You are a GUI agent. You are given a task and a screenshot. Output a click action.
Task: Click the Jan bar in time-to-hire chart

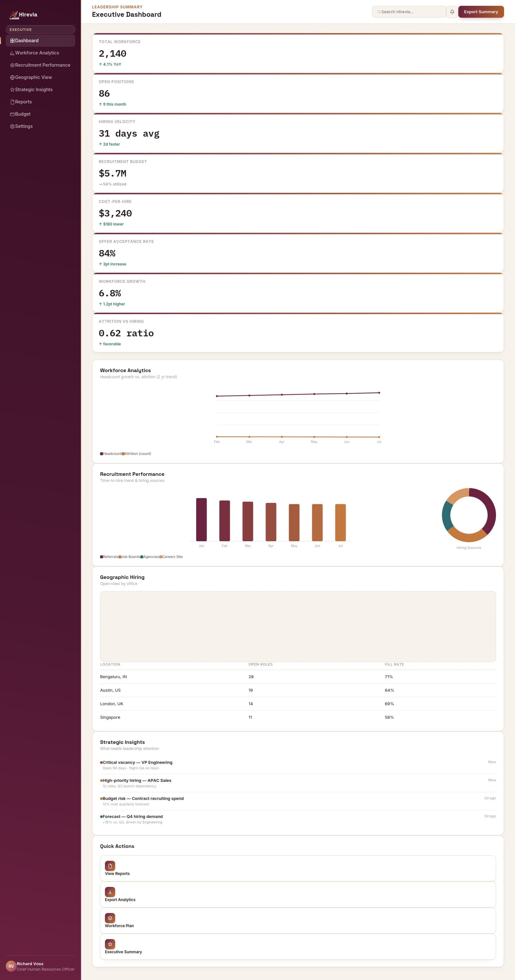pos(201,519)
